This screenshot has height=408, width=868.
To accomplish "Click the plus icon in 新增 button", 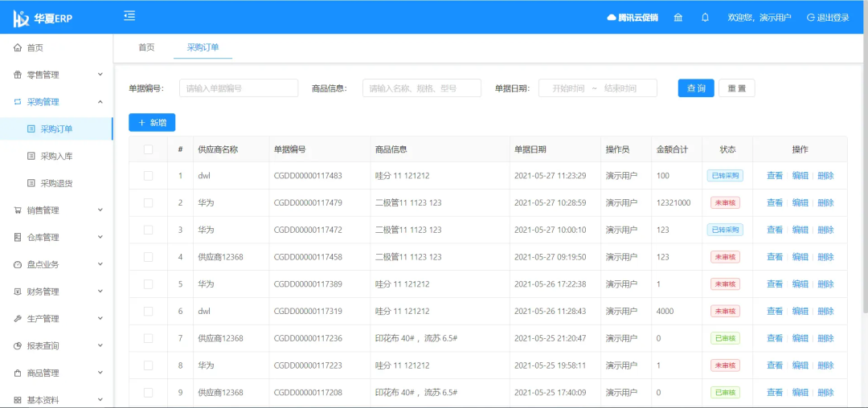I will click(x=141, y=123).
